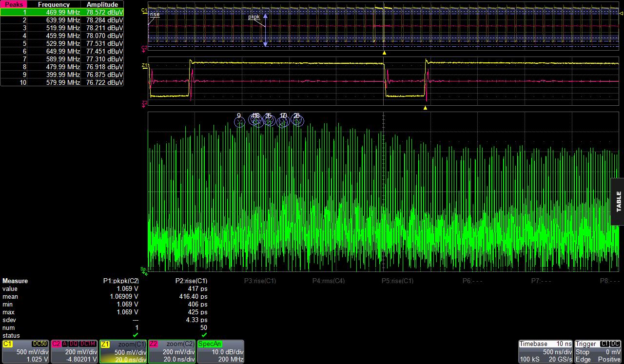The width and height of the screenshot is (624, 364).
Task: Click the P1 status green checkmark
Action: click(136, 335)
